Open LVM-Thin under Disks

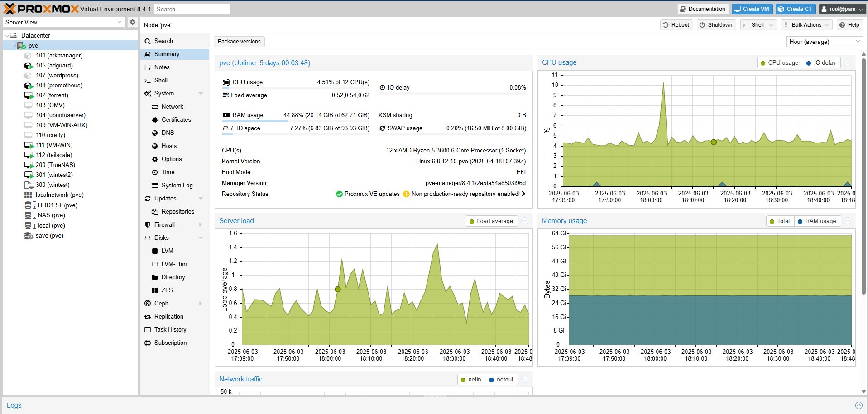[175, 264]
